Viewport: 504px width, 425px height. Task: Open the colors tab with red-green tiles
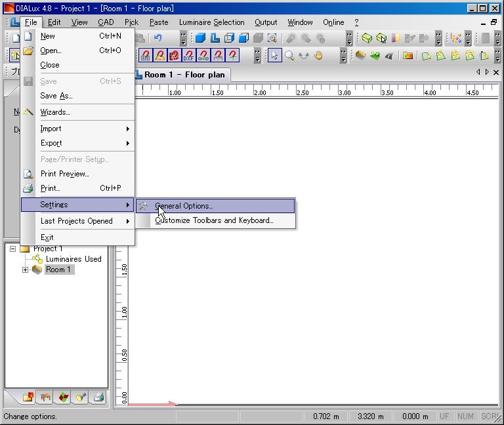pos(63,397)
